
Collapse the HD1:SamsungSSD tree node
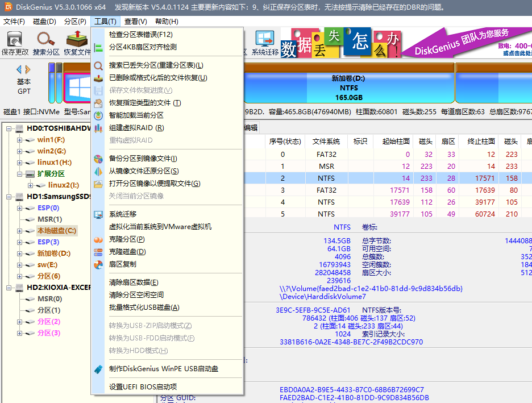9,197
